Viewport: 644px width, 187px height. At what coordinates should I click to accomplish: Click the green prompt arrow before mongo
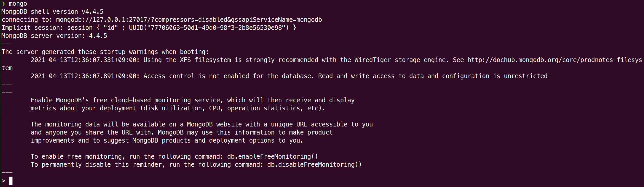click(3, 4)
